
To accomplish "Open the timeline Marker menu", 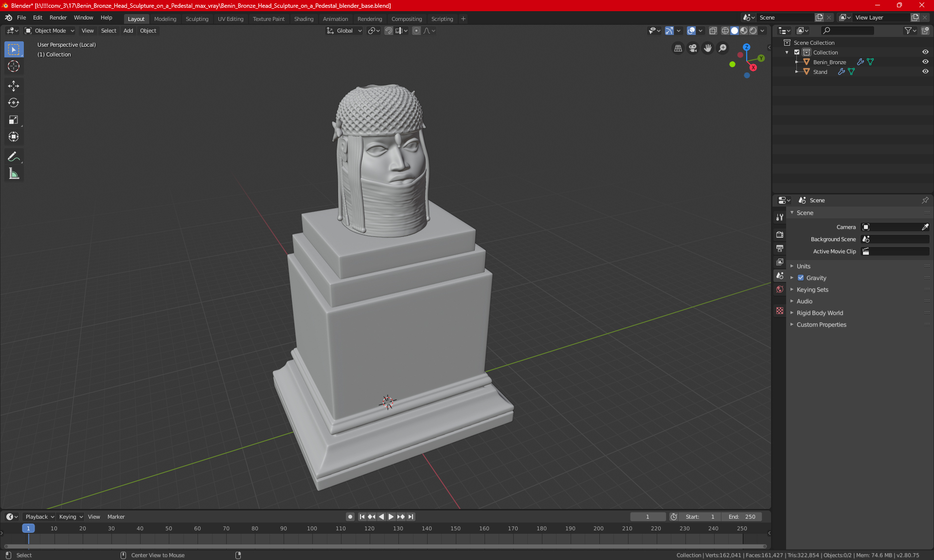I will pyautogui.click(x=116, y=517).
